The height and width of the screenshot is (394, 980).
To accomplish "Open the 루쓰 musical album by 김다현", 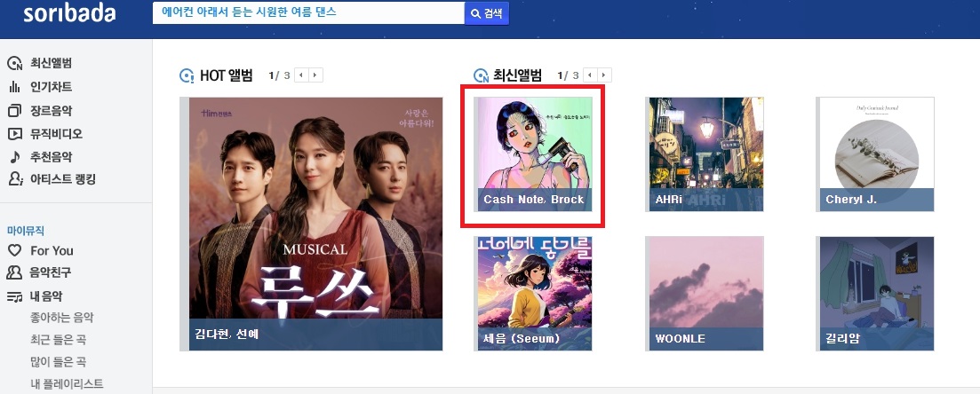I will coord(311,224).
